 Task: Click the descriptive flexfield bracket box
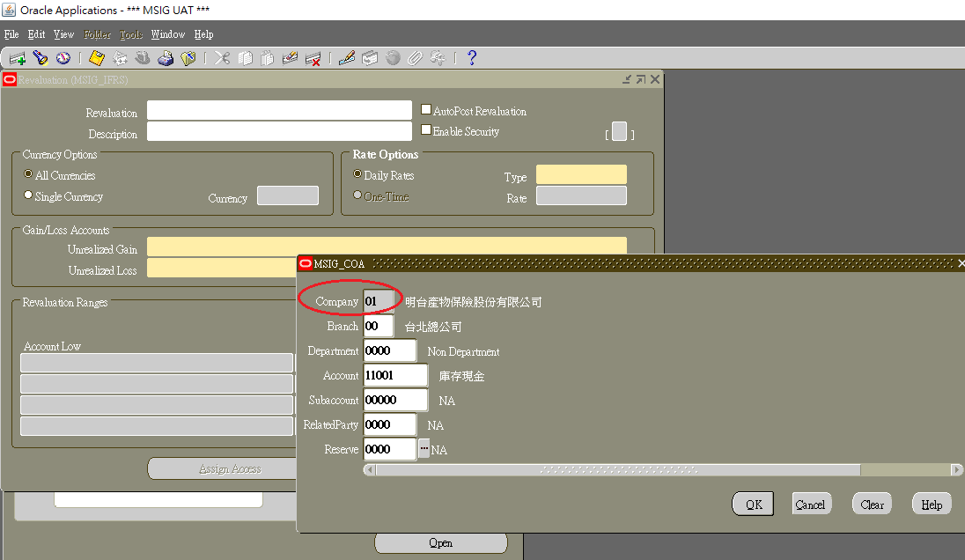(620, 132)
